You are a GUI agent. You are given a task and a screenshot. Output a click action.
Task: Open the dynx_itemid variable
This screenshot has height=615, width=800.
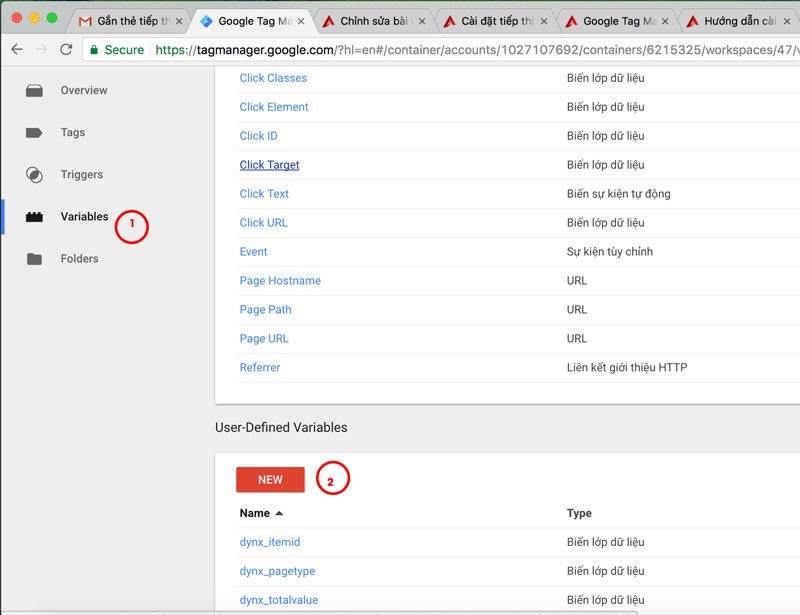tap(270, 542)
